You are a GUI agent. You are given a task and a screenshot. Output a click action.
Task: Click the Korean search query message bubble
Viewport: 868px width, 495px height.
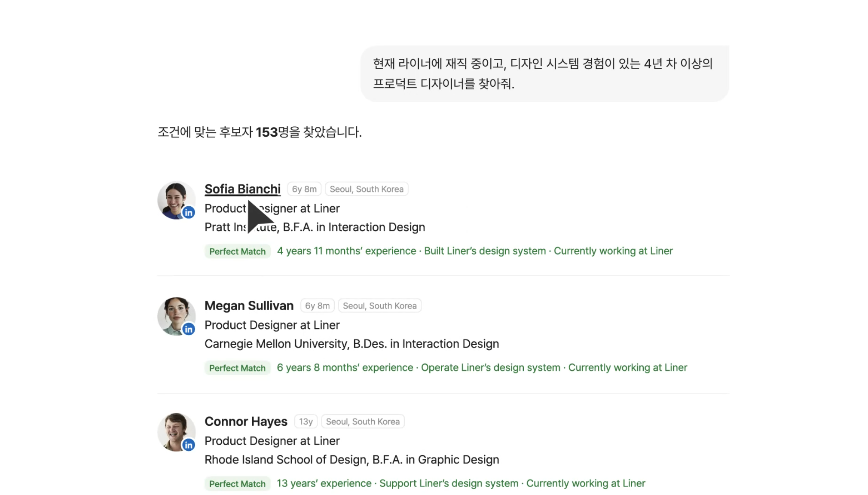click(x=544, y=73)
